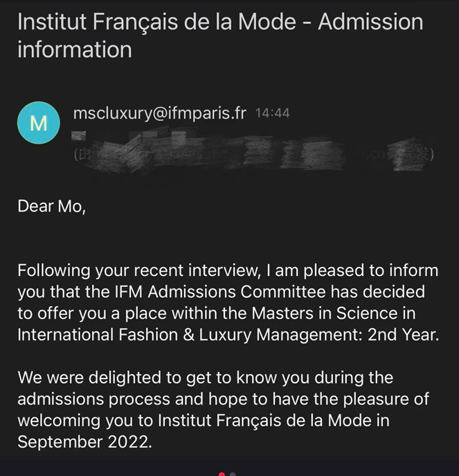
Task: Select the red page indicator dot
Action: (x=222, y=474)
